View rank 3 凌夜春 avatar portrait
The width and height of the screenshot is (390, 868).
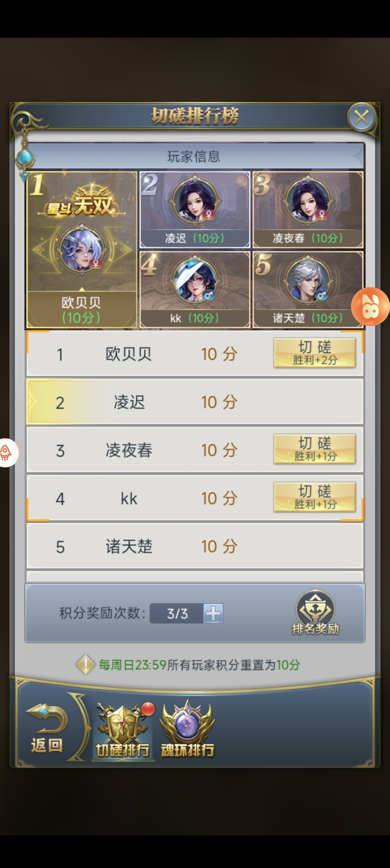(308, 201)
